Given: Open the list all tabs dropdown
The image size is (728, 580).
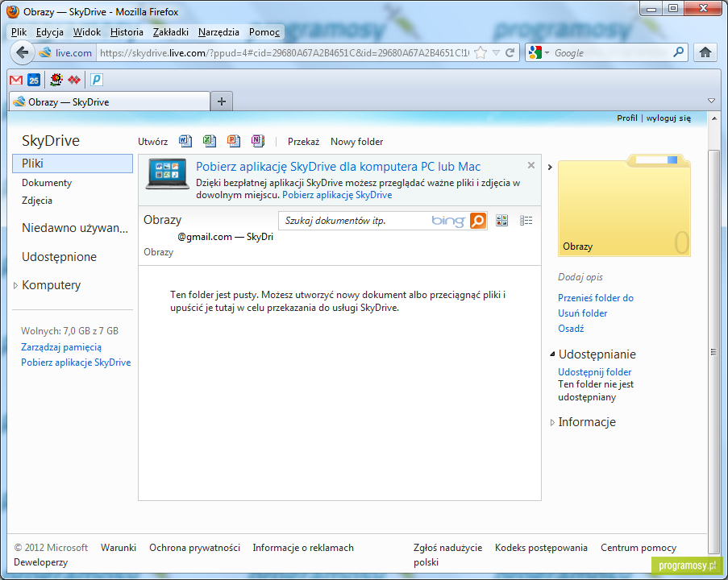Looking at the screenshot, I should tap(711, 101).
